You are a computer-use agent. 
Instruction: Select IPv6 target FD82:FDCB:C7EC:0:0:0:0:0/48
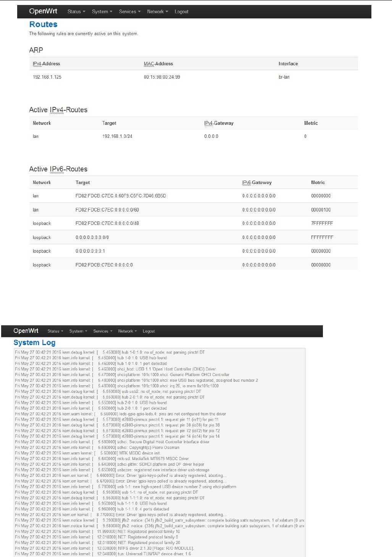coord(107,223)
